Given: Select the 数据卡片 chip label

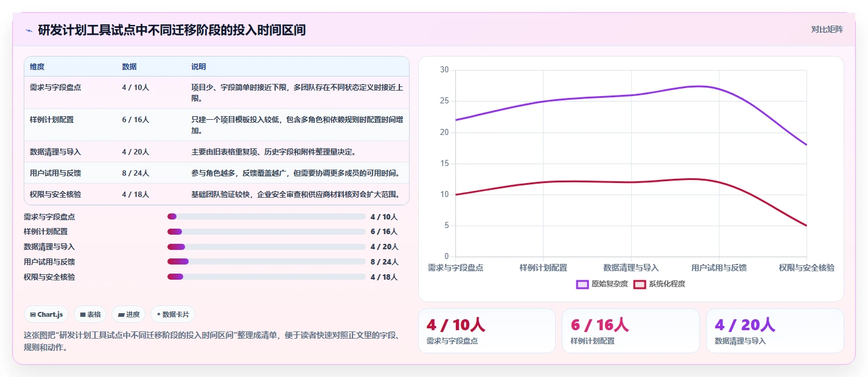Looking at the screenshot, I should [x=176, y=314].
